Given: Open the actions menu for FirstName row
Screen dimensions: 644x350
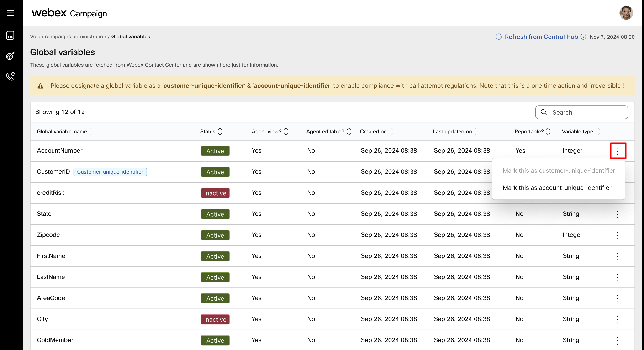Looking at the screenshot, I should 618,256.
